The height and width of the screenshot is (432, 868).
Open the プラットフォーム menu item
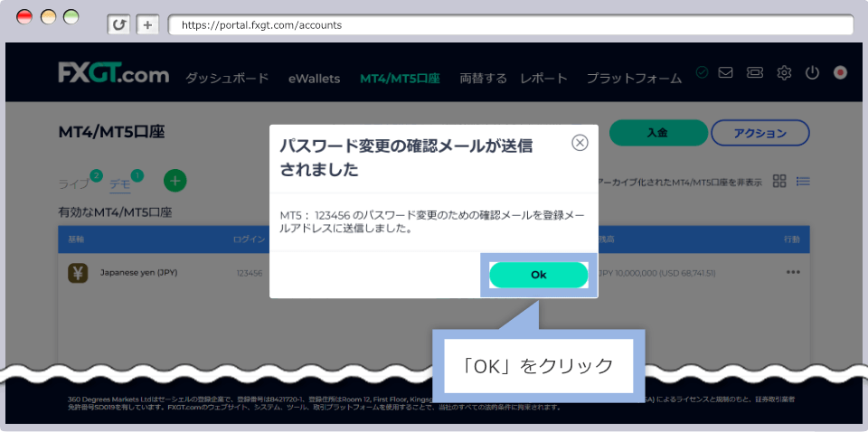click(x=634, y=79)
